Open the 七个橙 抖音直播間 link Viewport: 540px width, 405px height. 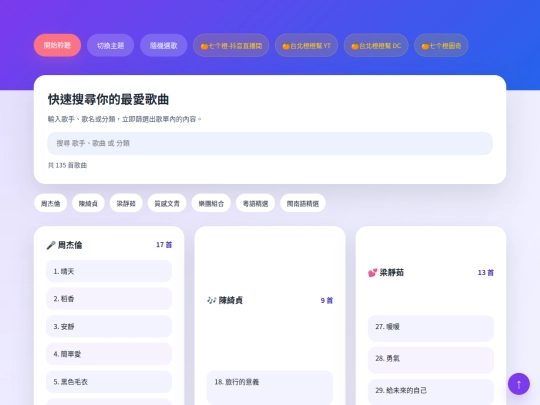(x=231, y=45)
